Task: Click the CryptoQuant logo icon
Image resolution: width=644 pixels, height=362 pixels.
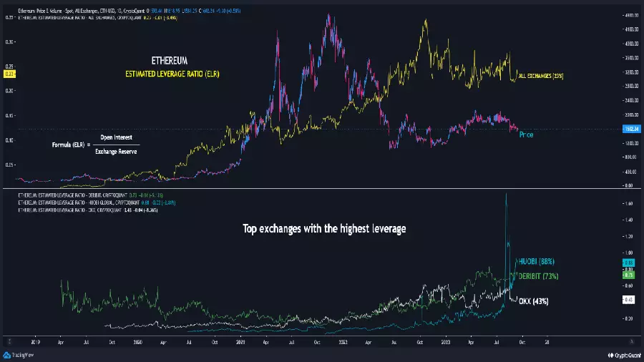Action: pos(611,355)
